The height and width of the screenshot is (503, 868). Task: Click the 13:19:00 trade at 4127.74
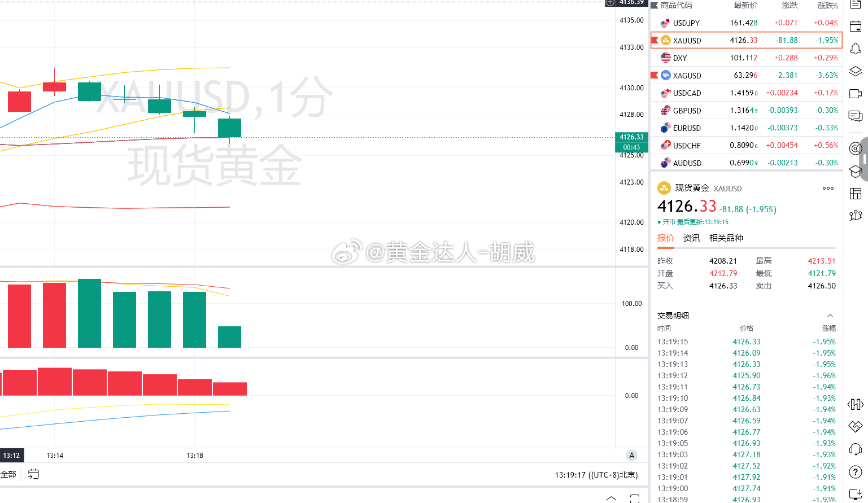(746, 488)
